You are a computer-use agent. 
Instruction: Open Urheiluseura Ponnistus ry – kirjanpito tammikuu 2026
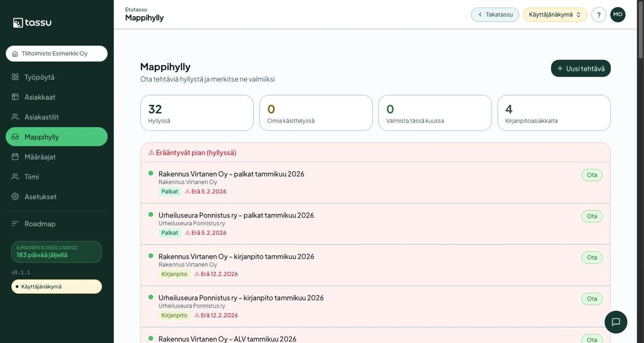tap(241, 298)
